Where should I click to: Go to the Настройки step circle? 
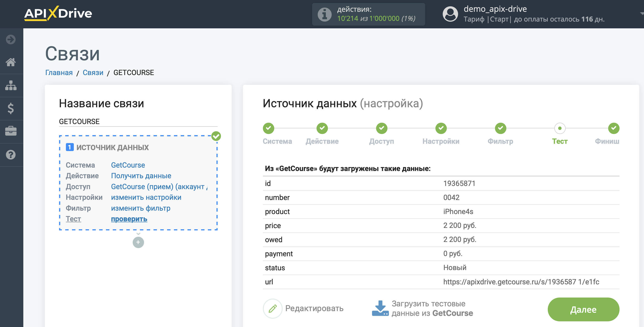pyautogui.click(x=441, y=128)
